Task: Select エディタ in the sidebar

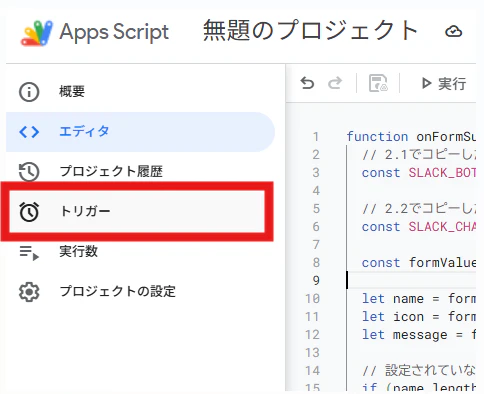Action: tap(140, 132)
